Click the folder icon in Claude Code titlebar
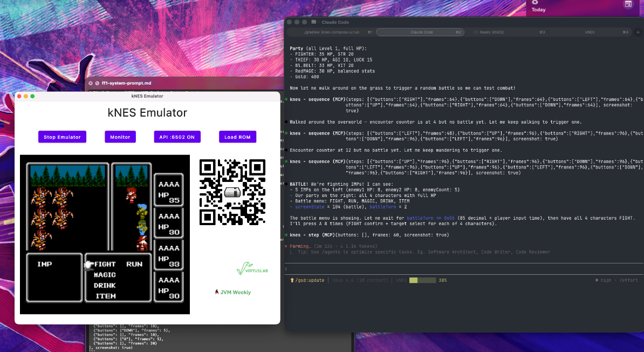Viewport: 644px width, 352px height. 314,22
